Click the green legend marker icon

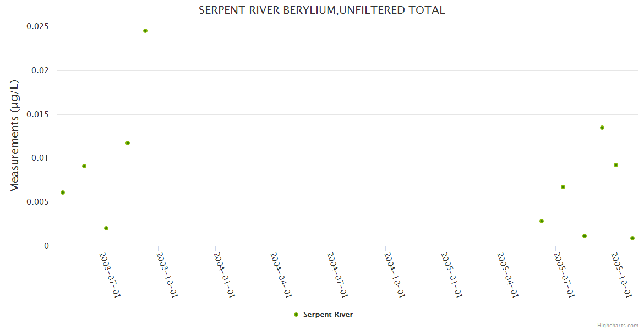pyautogui.click(x=296, y=315)
